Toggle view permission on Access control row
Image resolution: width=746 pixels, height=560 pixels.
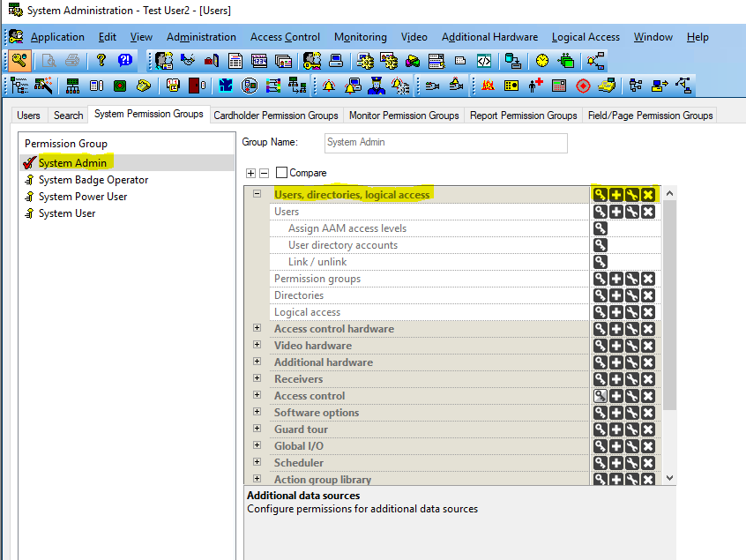600,396
